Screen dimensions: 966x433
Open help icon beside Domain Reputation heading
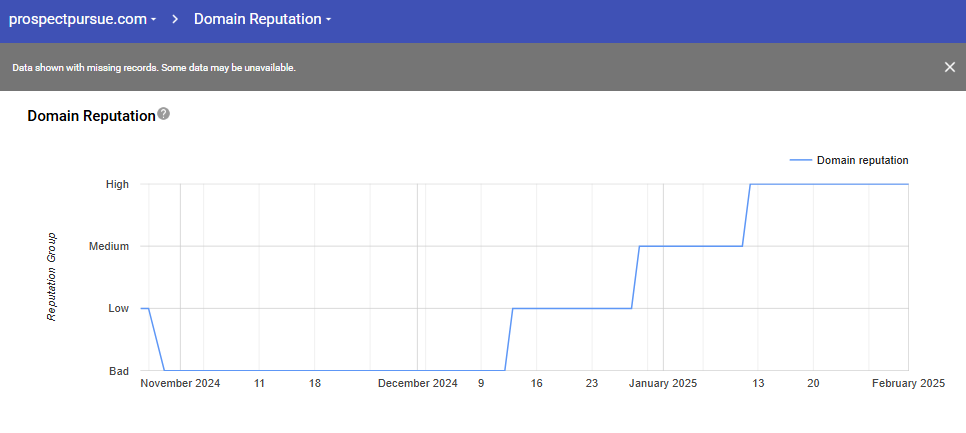(164, 114)
